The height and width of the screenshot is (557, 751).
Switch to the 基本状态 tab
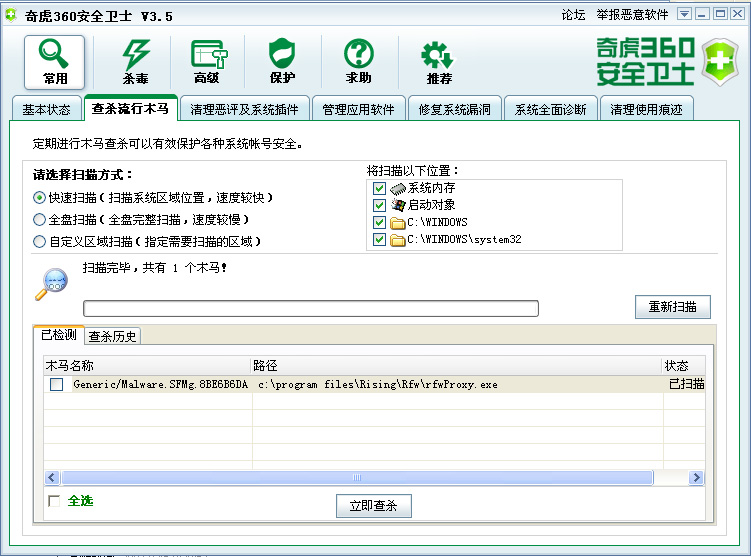46,109
